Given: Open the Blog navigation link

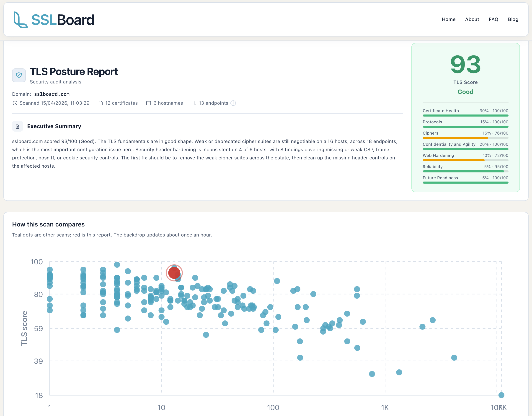Looking at the screenshot, I should 513,19.
